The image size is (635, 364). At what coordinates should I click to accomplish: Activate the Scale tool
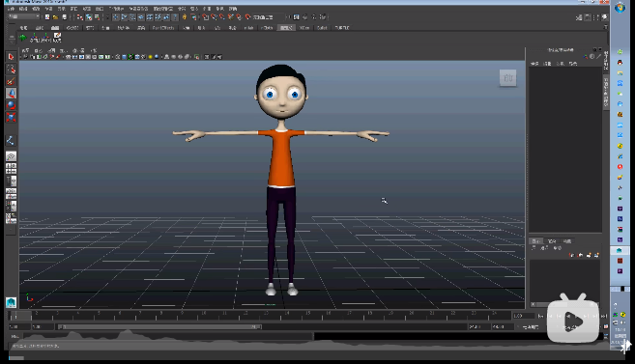[x=11, y=118]
